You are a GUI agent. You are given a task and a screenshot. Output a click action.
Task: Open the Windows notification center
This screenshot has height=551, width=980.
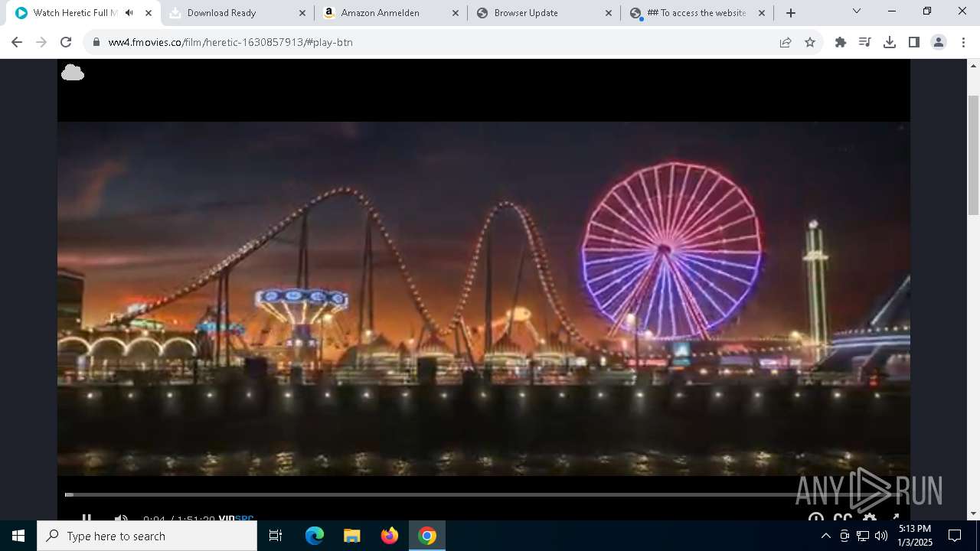pos(955,536)
